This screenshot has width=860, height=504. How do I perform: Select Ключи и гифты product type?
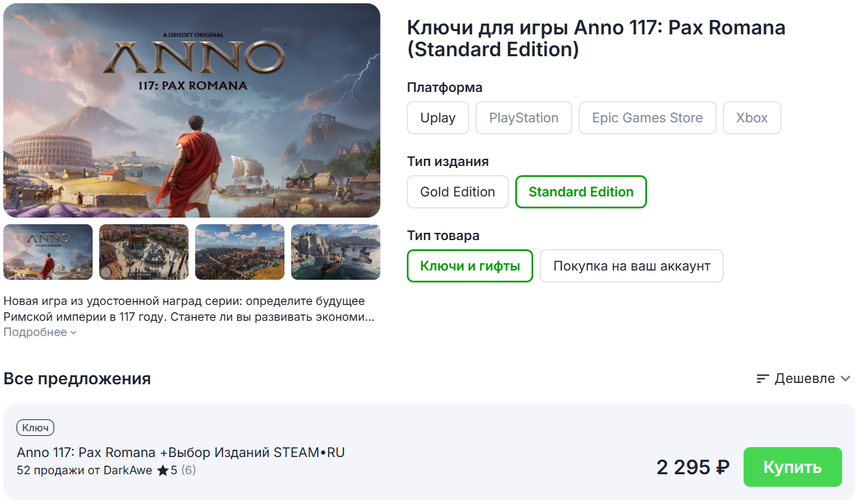[470, 266]
